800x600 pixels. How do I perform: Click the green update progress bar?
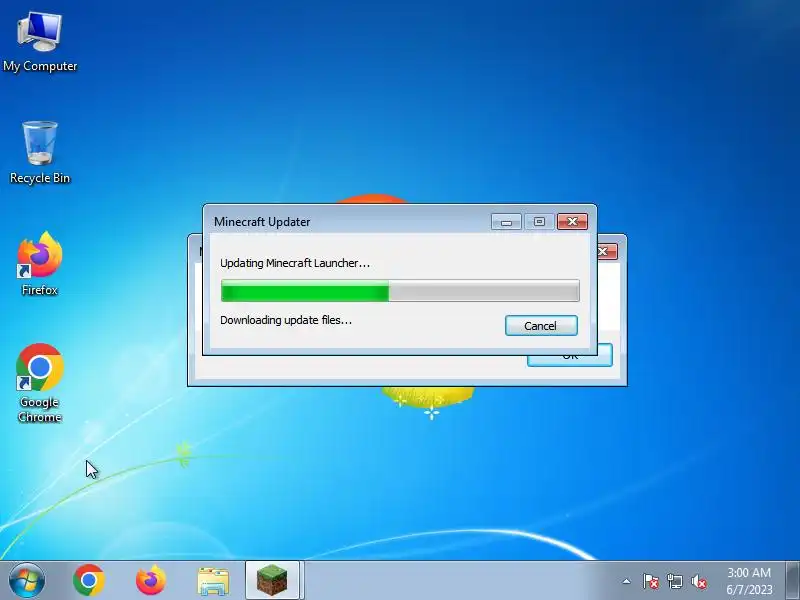tap(400, 290)
